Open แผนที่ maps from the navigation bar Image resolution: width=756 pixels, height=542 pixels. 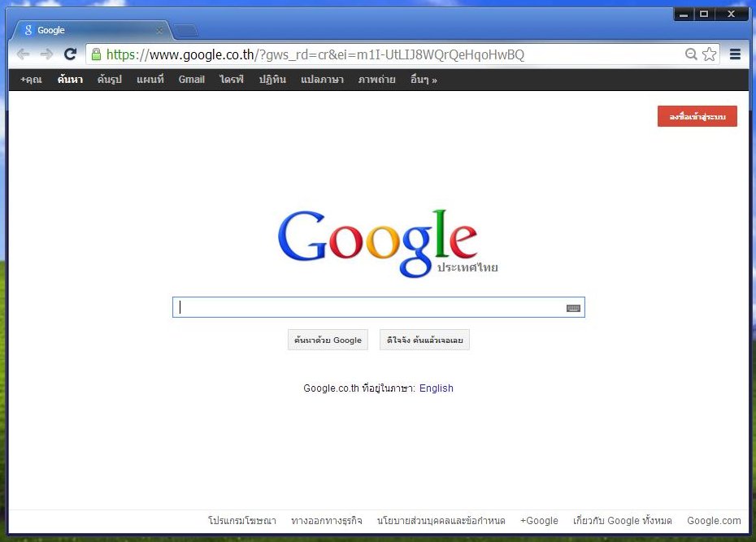pyautogui.click(x=150, y=80)
